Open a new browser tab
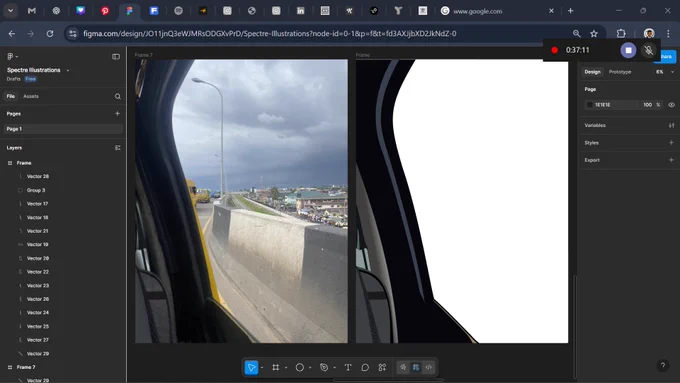 [571, 11]
